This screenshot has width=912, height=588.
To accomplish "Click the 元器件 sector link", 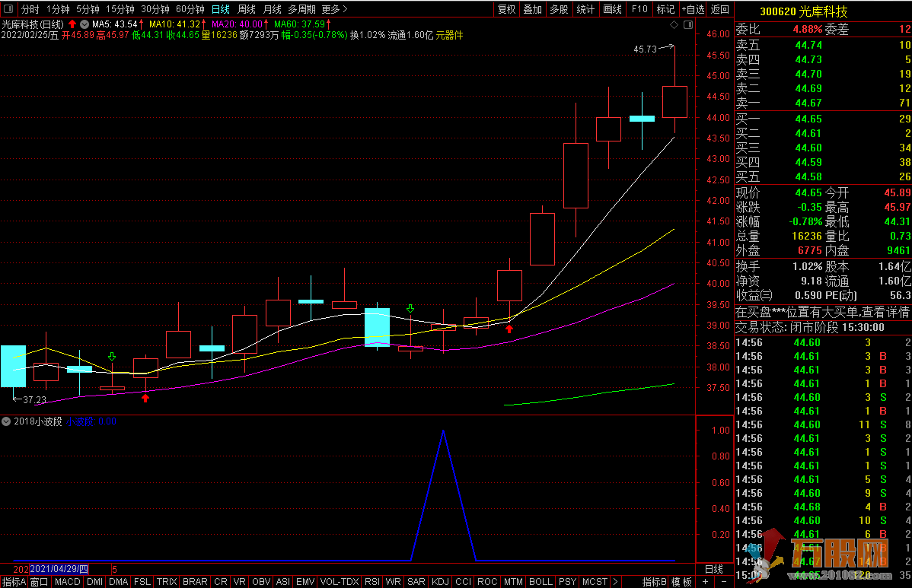I will point(450,36).
